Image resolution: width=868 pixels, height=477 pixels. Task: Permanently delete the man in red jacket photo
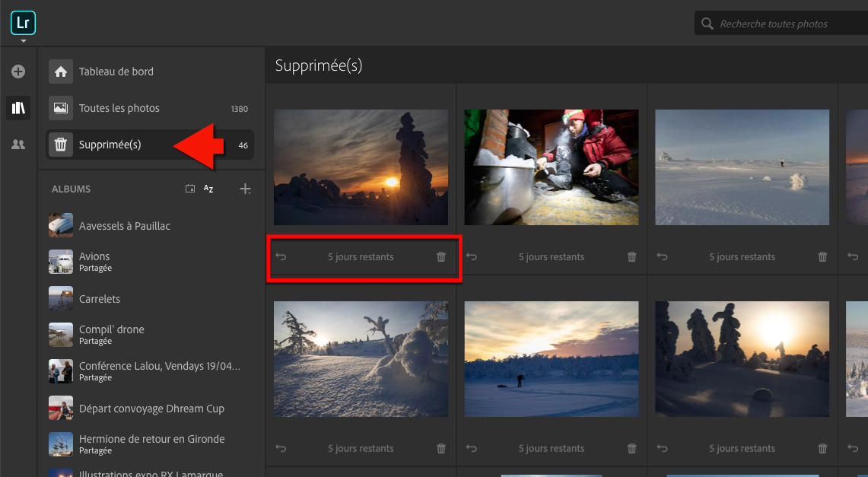(631, 257)
